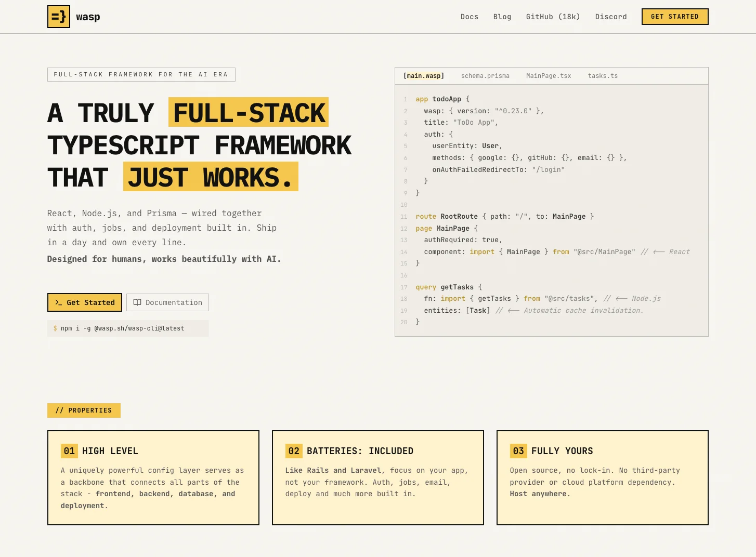Click the HIGH LEVEL card heading
756x557 pixels.
click(x=110, y=451)
